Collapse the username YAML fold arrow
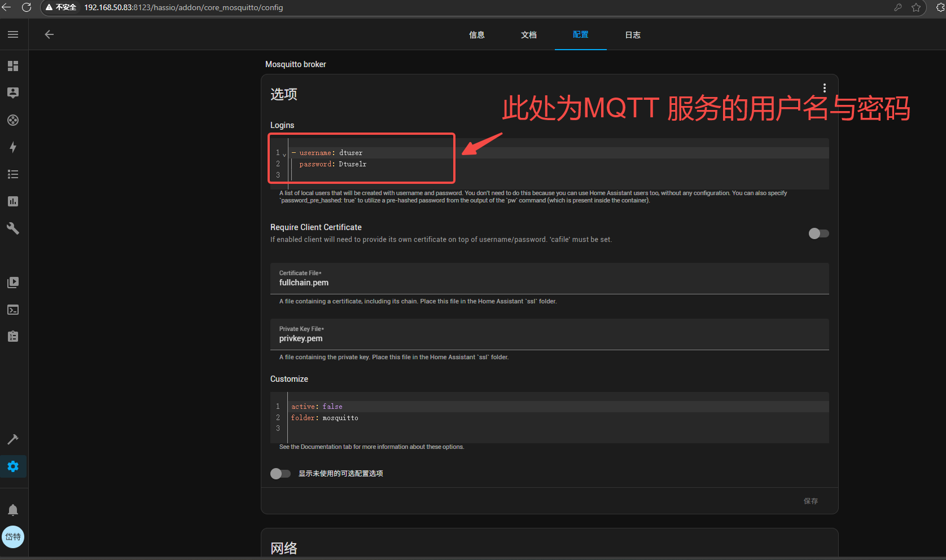This screenshot has height=560, width=946. point(284,154)
